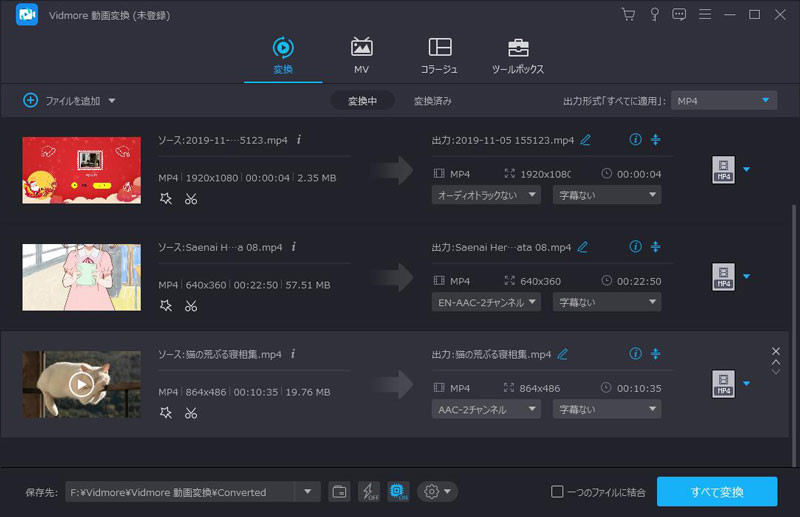Toggle the CPU acceleration chip icon
Screen dimensions: 800x517
coord(398,491)
